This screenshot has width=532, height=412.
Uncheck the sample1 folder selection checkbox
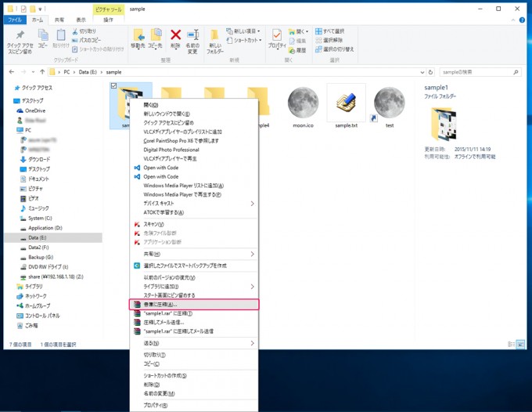point(114,86)
